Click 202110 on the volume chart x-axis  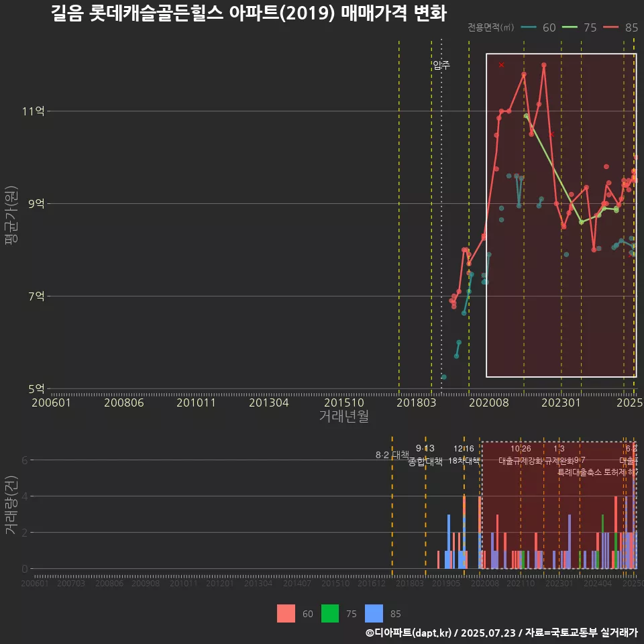pos(521,583)
